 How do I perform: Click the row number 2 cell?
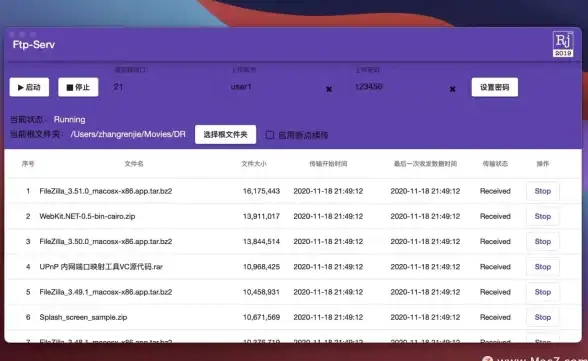pyautogui.click(x=28, y=216)
